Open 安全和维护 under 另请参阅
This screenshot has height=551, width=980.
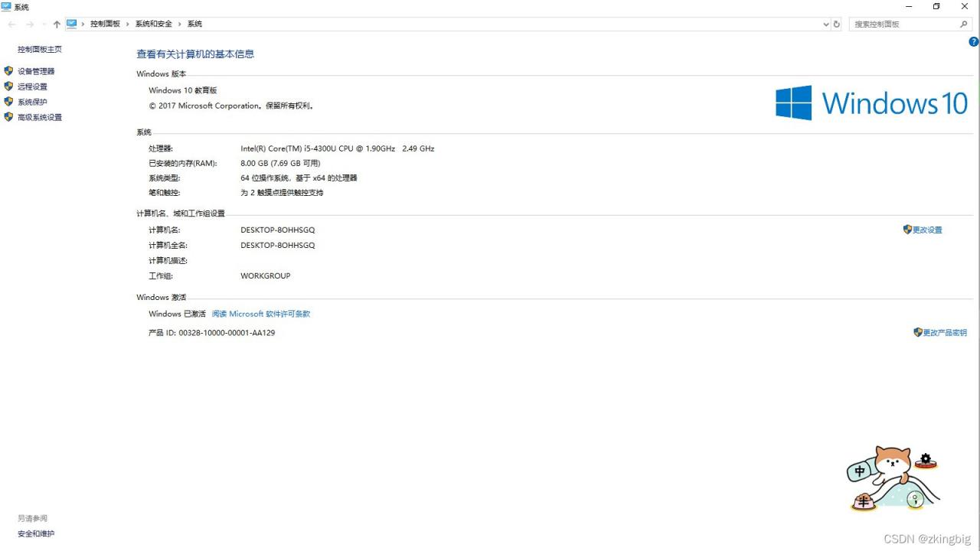pos(36,533)
